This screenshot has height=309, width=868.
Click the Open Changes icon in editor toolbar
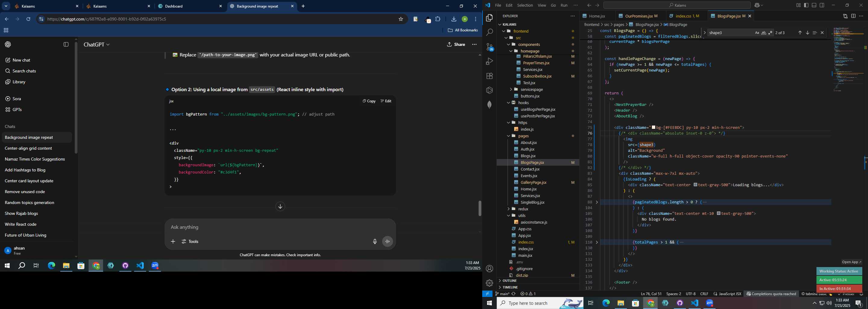845,16
